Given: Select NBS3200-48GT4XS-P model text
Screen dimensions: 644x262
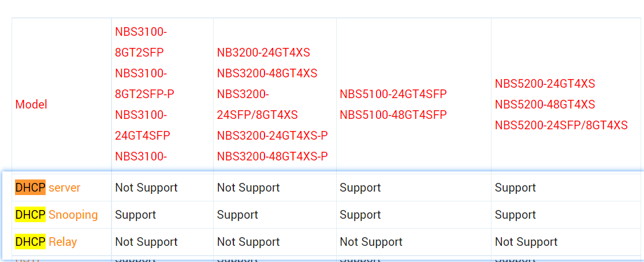Looking at the screenshot, I should 273,156.
